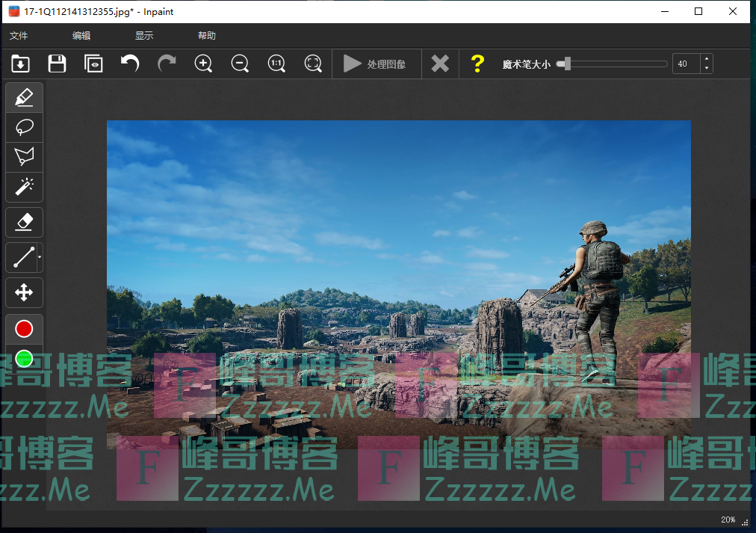The width and height of the screenshot is (756, 533).
Task: Decrease magic pen size with down arrow
Action: coord(707,68)
